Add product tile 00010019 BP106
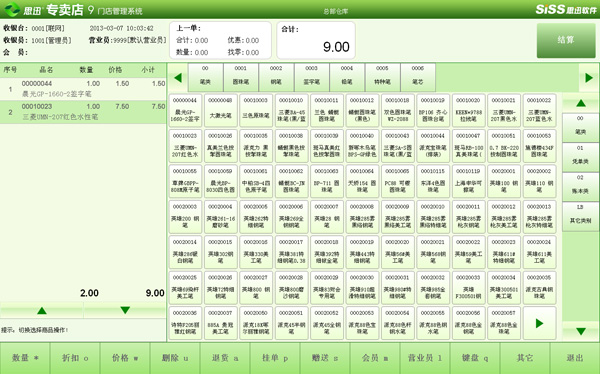This screenshot has width=600, height=374. 433,110
